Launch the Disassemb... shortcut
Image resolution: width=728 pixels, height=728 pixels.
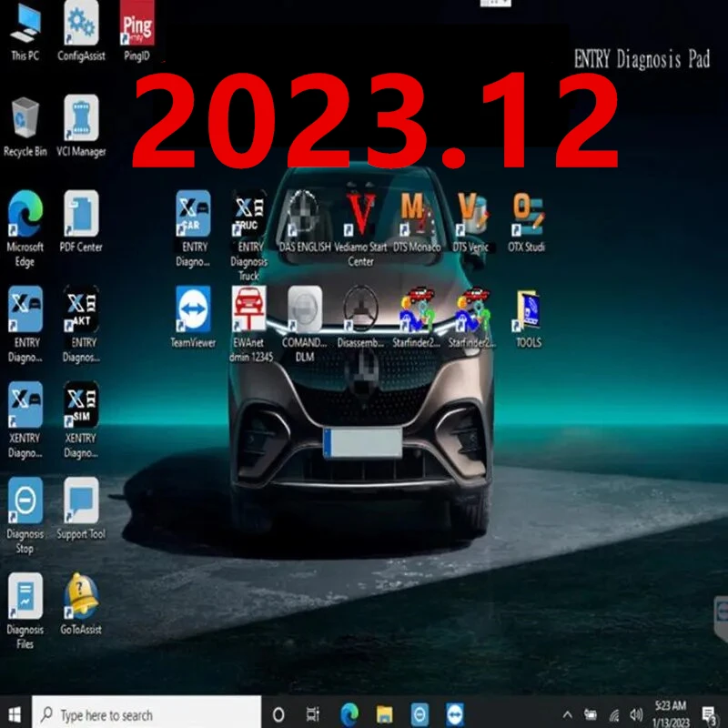[360, 317]
